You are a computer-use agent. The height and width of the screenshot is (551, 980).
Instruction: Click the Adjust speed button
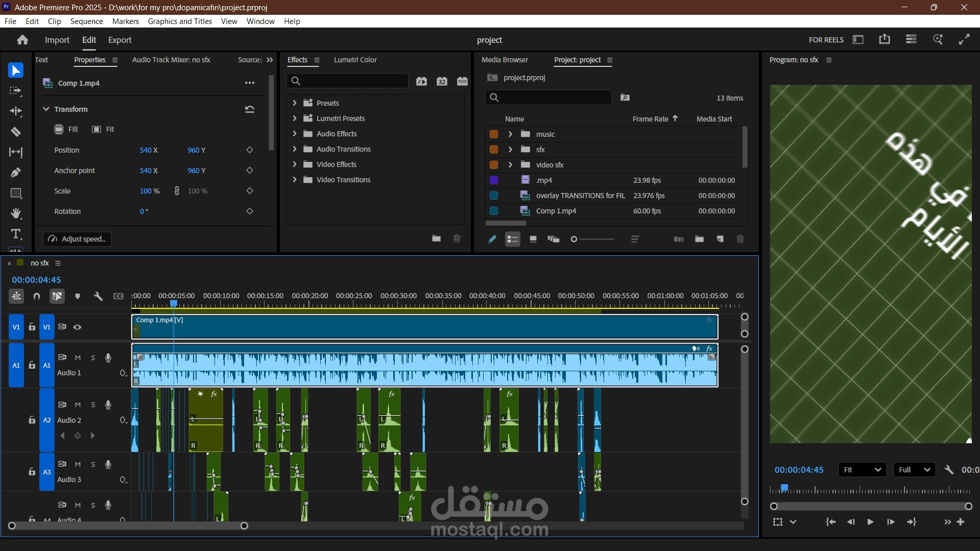78,239
